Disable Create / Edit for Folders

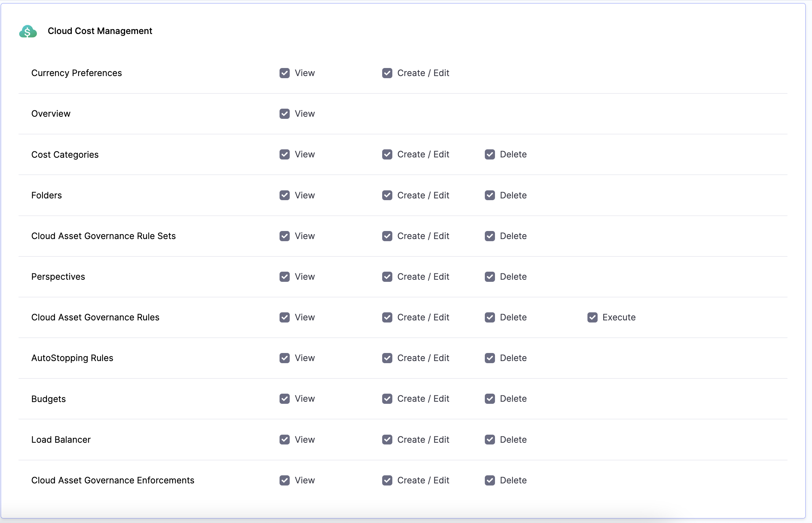pyautogui.click(x=387, y=195)
